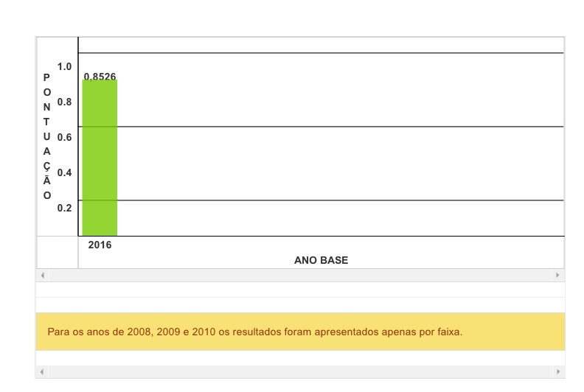Click the chart scrollbar's left arrow
584x392 pixels.
(42, 276)
